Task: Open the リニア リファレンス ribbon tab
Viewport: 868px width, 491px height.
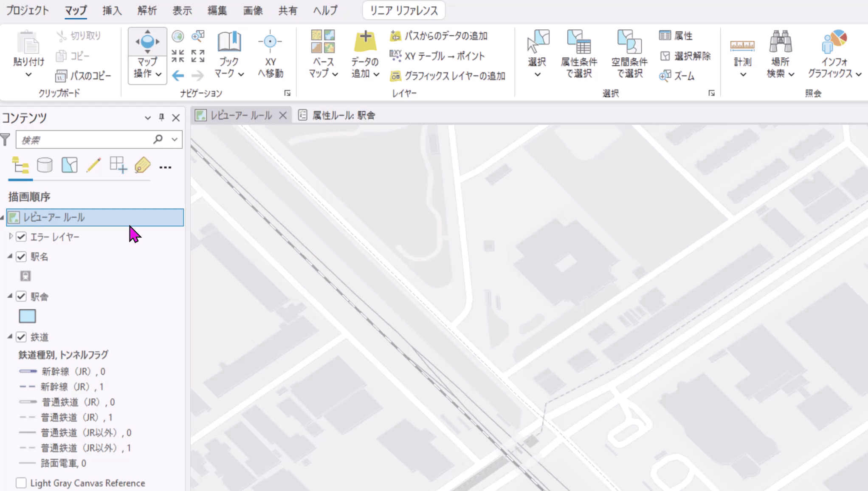Action: [x=404, y=11]
